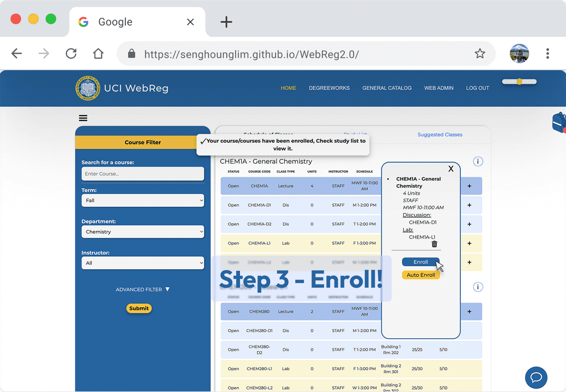The width and height of the screenshot is (566, 392).
Task: Show info for the CHEM280 course section
Action: [x=478, y=287]
